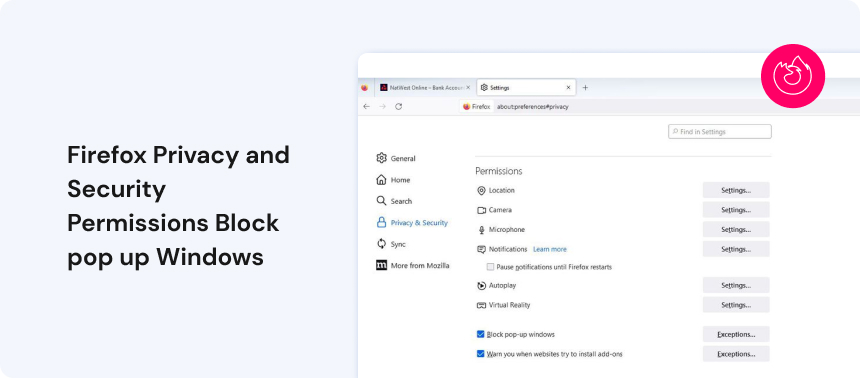
Task: Click the Firefox identity badge in the address bar
Action: 476,107
